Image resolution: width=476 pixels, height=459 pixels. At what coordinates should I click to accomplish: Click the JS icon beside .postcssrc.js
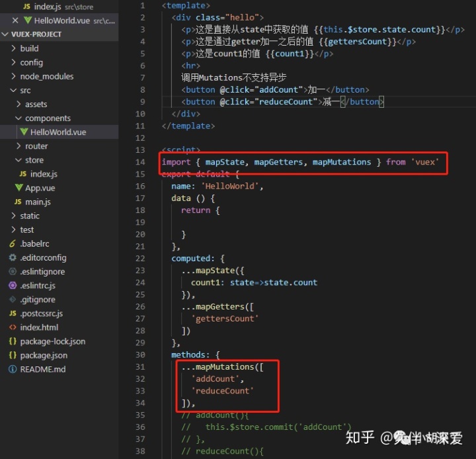(x=13, y=313)
